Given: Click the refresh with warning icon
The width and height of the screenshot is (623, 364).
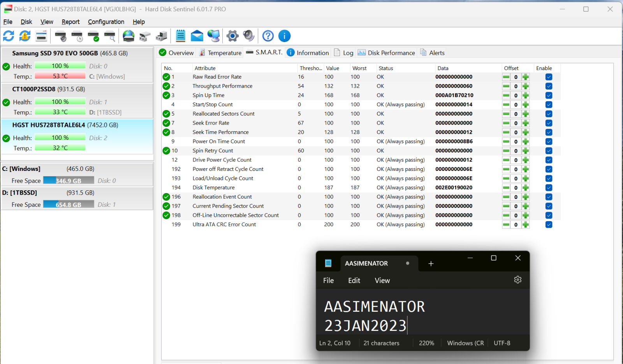Looking at the screenshot, I should (x=25, y=36).
